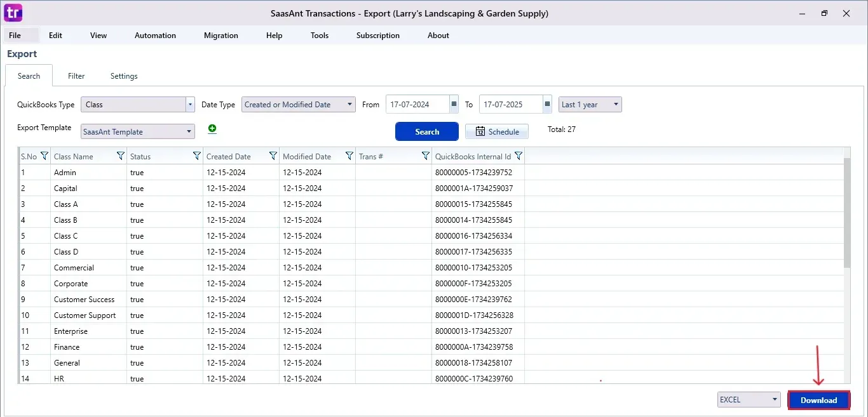868x417 pixels.
Task: Switch to the Settings tab
Action: tap(124, 76)
